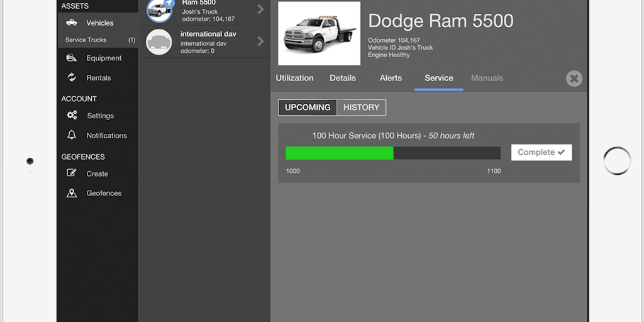This screenshot has height=322, width=644.
Task: Click the 1100 end value label
Action: tap(494, 171)
